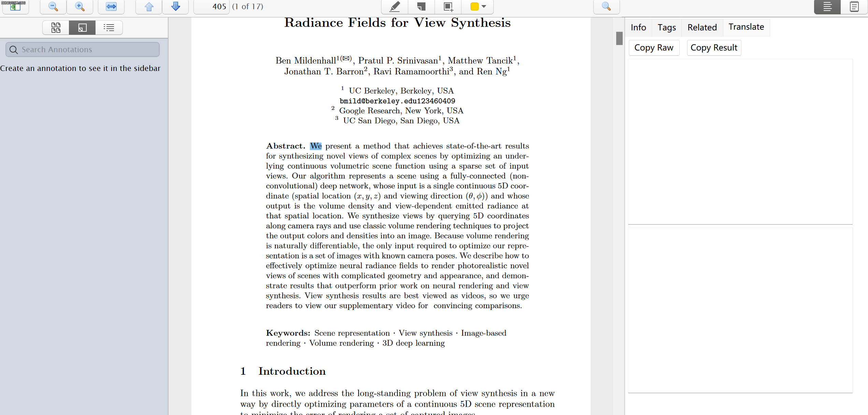Switch sidebar to page thumbnails view
This screenshot has height=415, width=868.
tap(56, 28)
